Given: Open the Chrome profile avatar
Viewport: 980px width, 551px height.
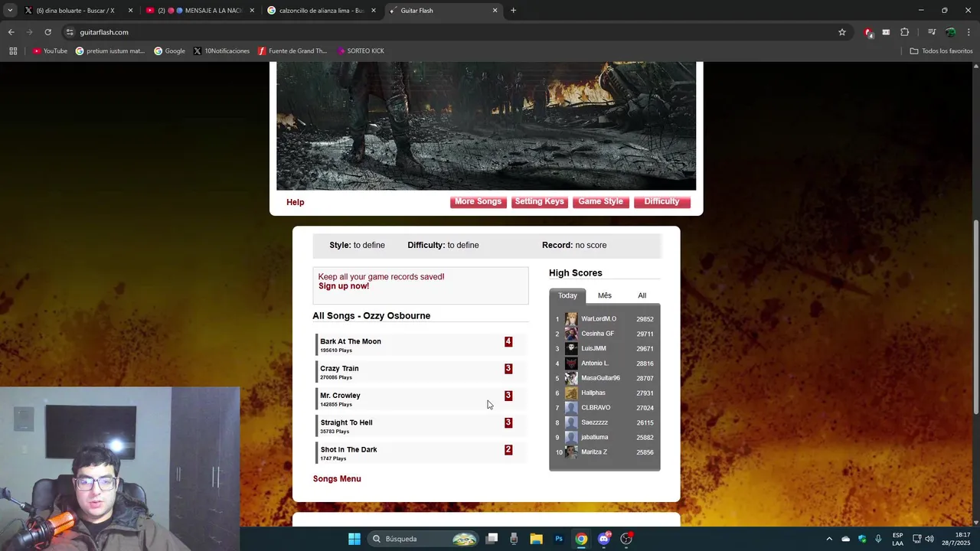Looking at the screenshot, I should pos(950,32).
